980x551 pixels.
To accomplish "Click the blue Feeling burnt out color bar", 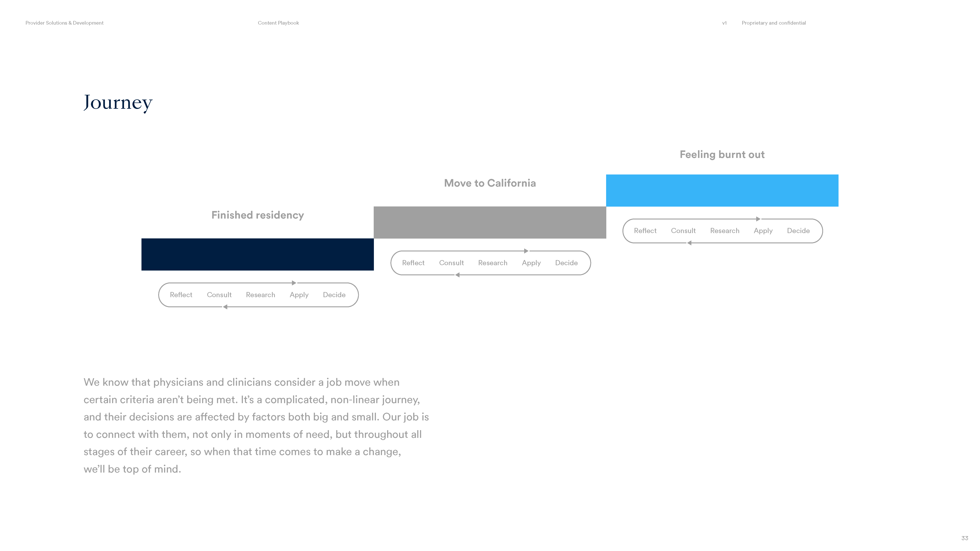I will [721, 190].
